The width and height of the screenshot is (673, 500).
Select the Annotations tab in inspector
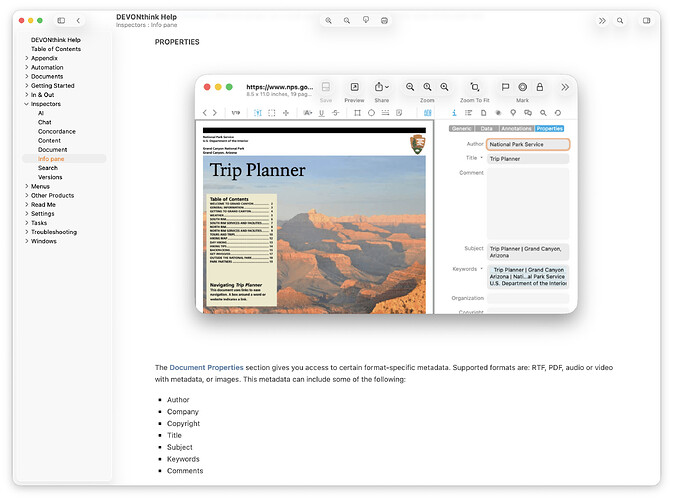coord(517,129)
